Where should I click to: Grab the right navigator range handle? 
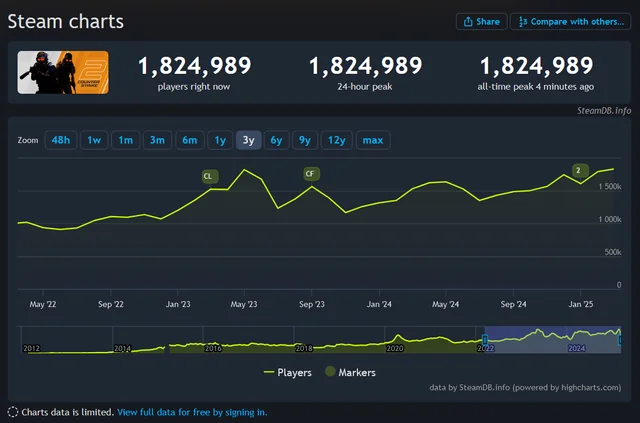point(620,339)
